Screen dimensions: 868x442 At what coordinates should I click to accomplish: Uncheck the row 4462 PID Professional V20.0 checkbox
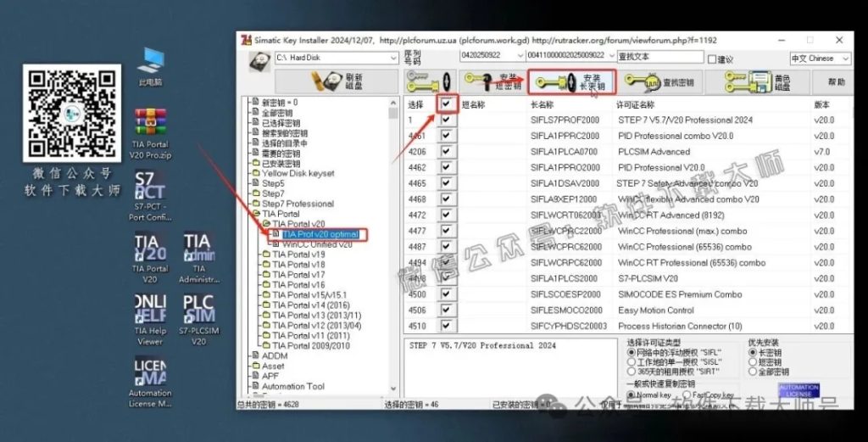pyautogui.click(x=446, y=167)
